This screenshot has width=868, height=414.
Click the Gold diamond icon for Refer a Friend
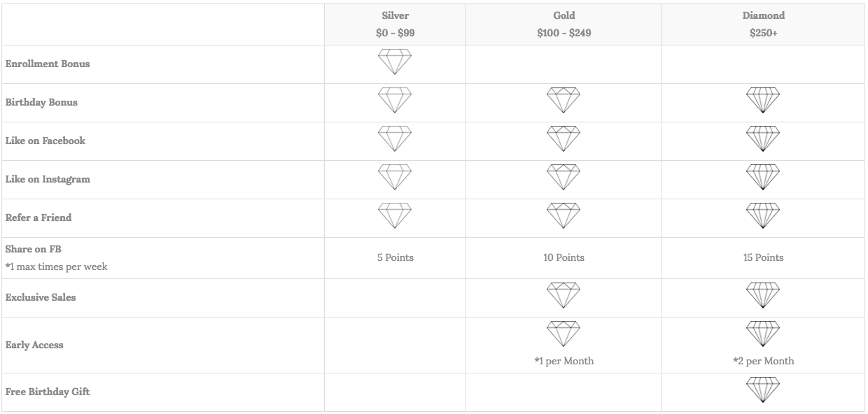pyautogui.click(x=563, y=215)
